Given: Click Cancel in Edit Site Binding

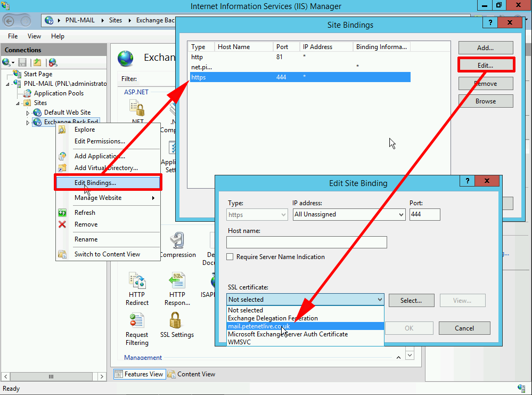Looking at the screenshot, I should (x=464, y=328).
